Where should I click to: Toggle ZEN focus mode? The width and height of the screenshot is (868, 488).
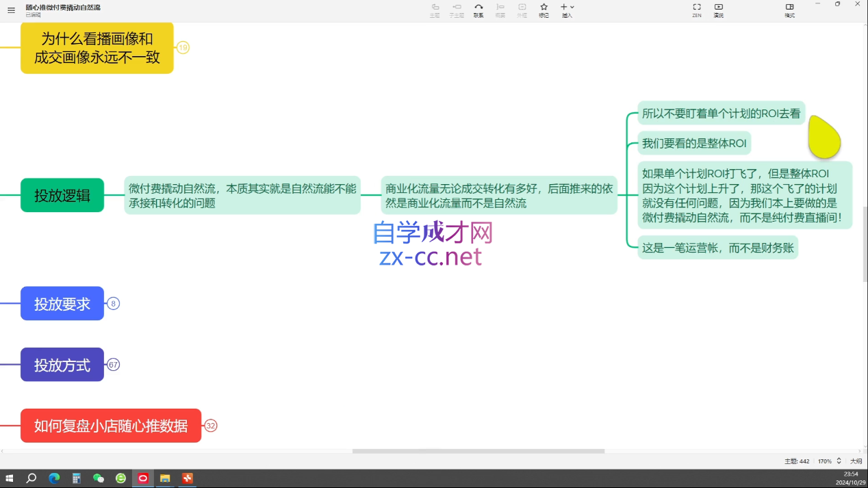coord(696,10)
